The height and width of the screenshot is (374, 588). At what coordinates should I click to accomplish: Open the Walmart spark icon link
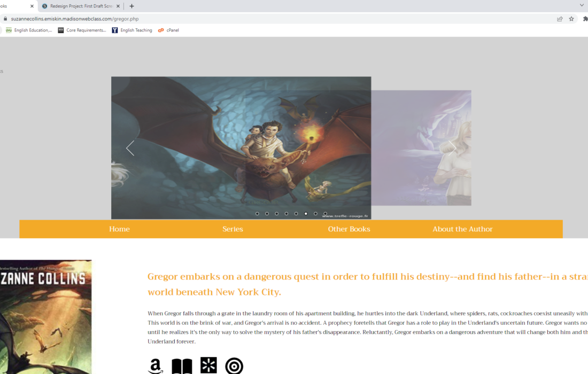tap(208, 365)
